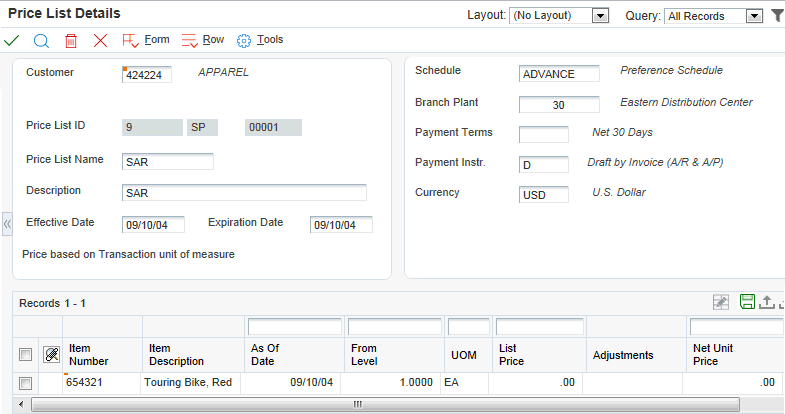Click the red Cancel X icon
This screenshot has width=785, height=414.
click(x=100, y=41)
